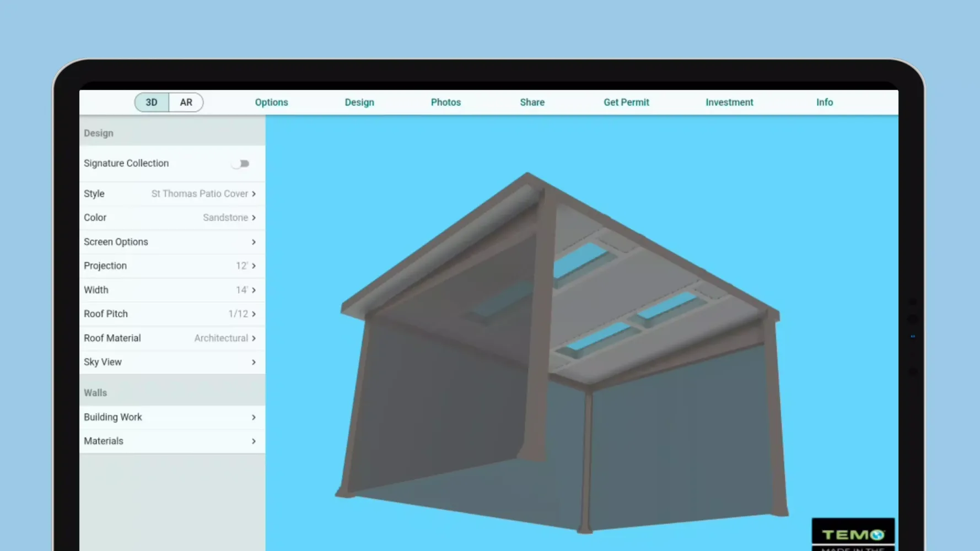Expand the Roof Material chevron
Image resolution: width=980 pixels, height=551 pixels.
[x=254, y=338]
